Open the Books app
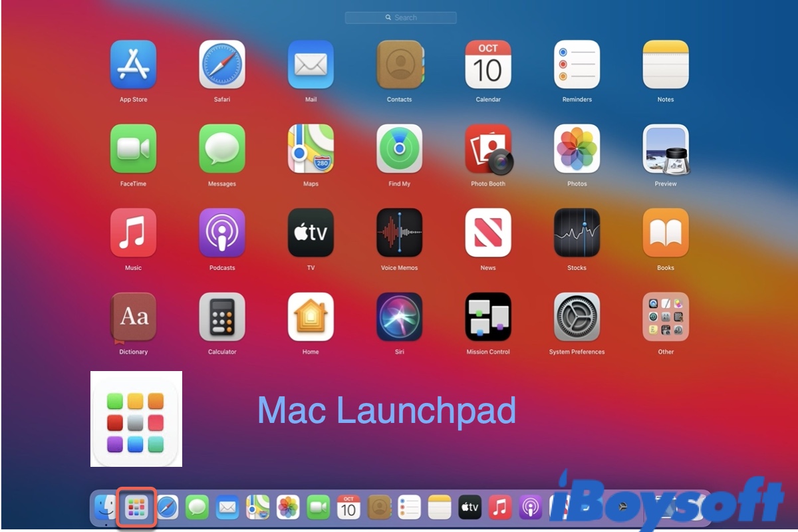 pos(666,233)
